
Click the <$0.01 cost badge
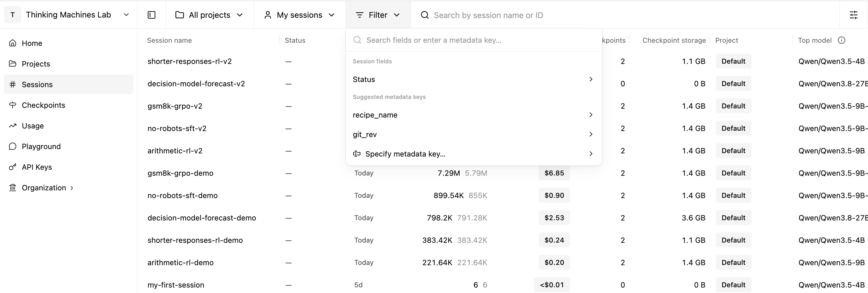[552, 285]
